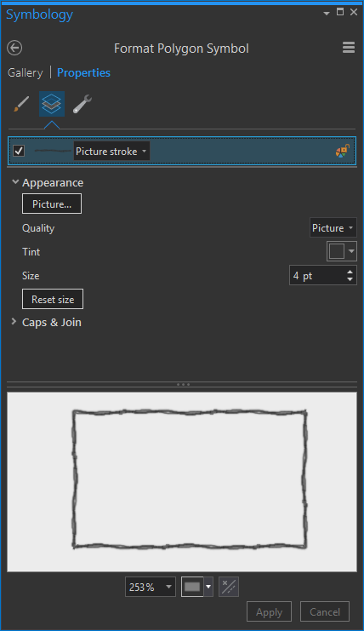Increase Size with the up stepper arrow
Image resolution: width=364 pixels, height=631 pixels.
click(x=350, y=272)
